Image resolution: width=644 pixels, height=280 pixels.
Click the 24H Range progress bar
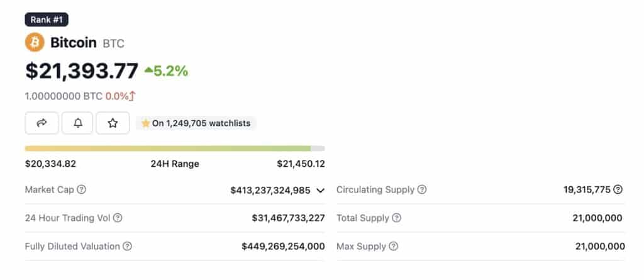(x=175, y=148)
